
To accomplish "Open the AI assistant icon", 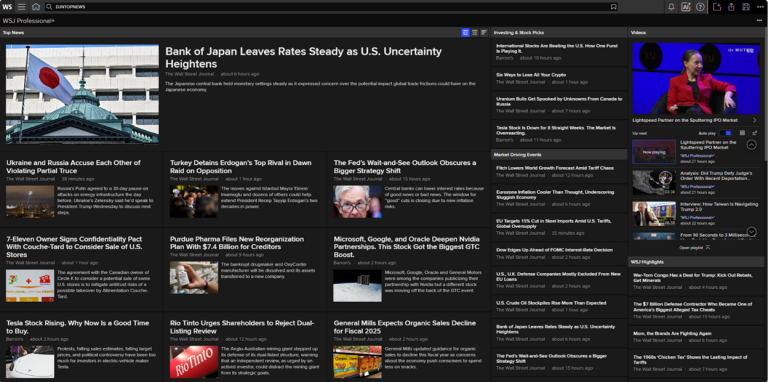I will [686, 7].
